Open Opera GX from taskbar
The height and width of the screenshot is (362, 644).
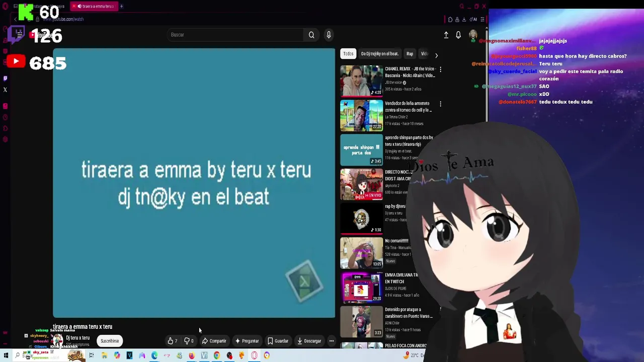254,355
